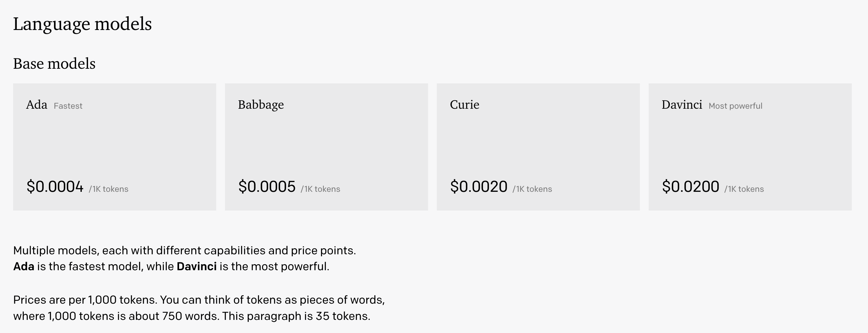Click the $0.0004 price in Ada card
Screen dimensions: 868x333
coord(55,186)
